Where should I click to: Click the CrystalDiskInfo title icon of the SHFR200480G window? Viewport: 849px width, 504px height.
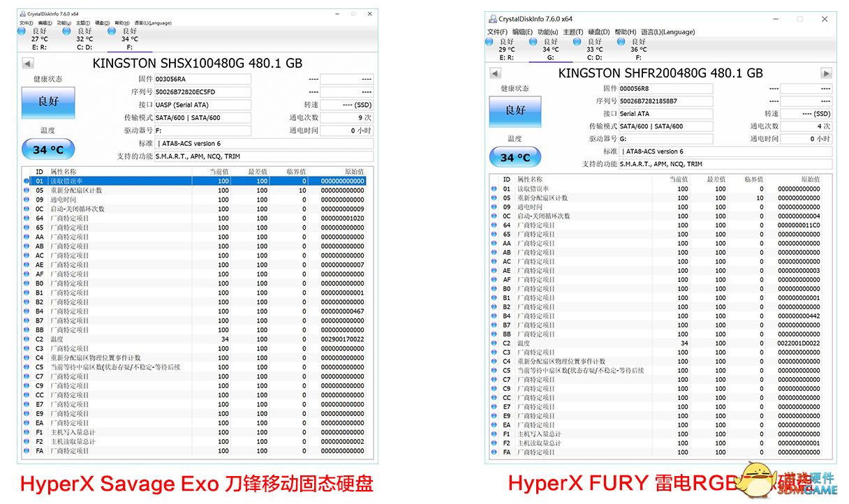pyautogui.click(x=493, y=19)
